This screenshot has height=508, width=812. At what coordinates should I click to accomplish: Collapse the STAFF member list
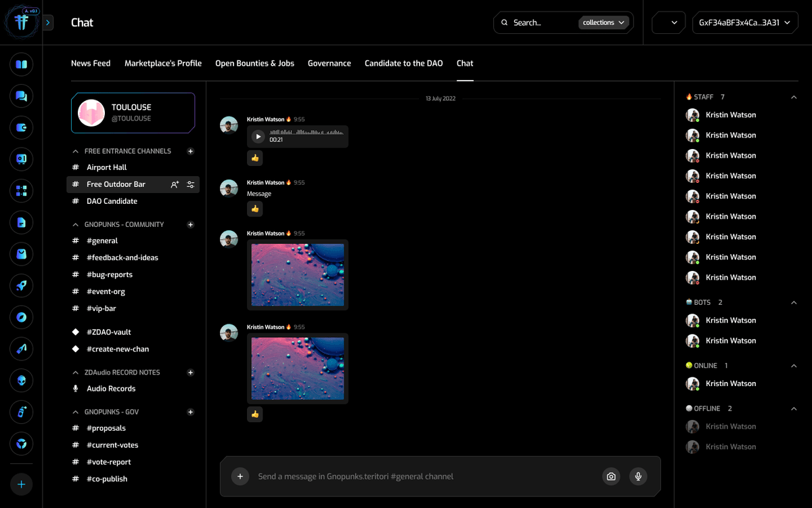[x=794, y=97]
